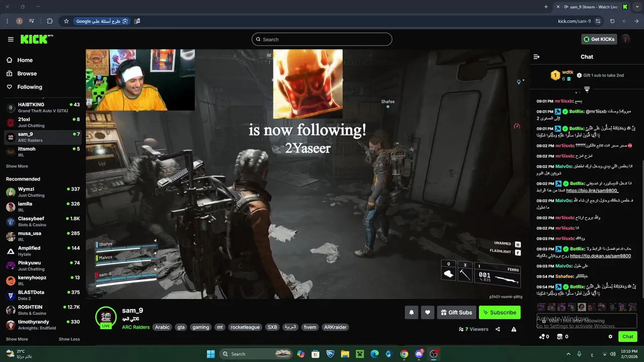The width and height of the screenshot is (644, 362).
Task: Click sam_9 streamer avatar with LIVE badge
Action: (x=106, y=318)
